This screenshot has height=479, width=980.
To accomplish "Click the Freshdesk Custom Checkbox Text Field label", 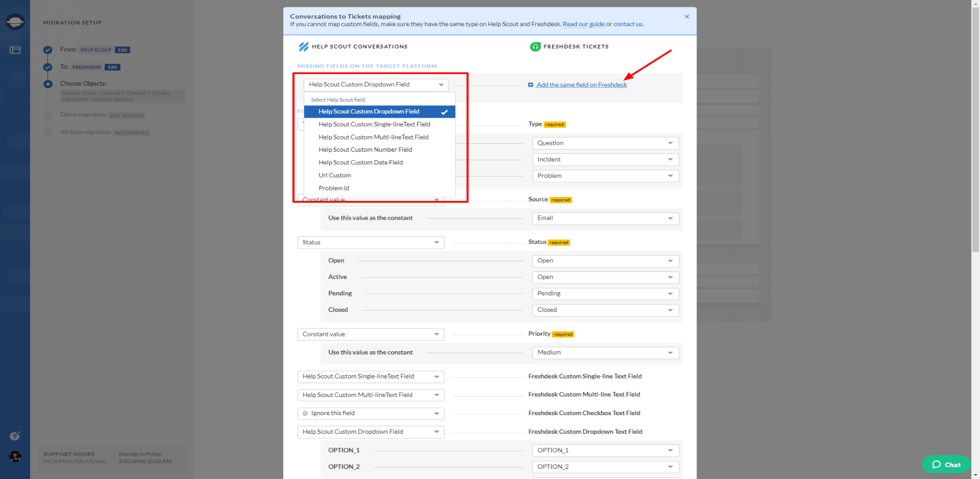I will pyautogui.click(x=584, y=413).
